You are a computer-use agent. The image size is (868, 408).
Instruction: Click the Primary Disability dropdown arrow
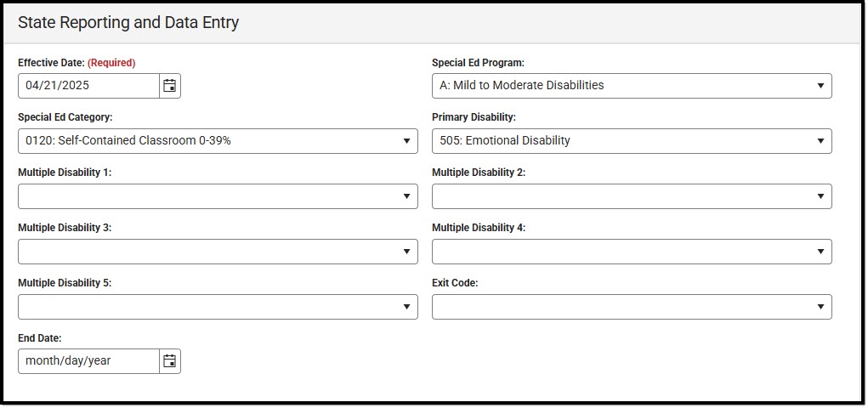tap(820, 141)
